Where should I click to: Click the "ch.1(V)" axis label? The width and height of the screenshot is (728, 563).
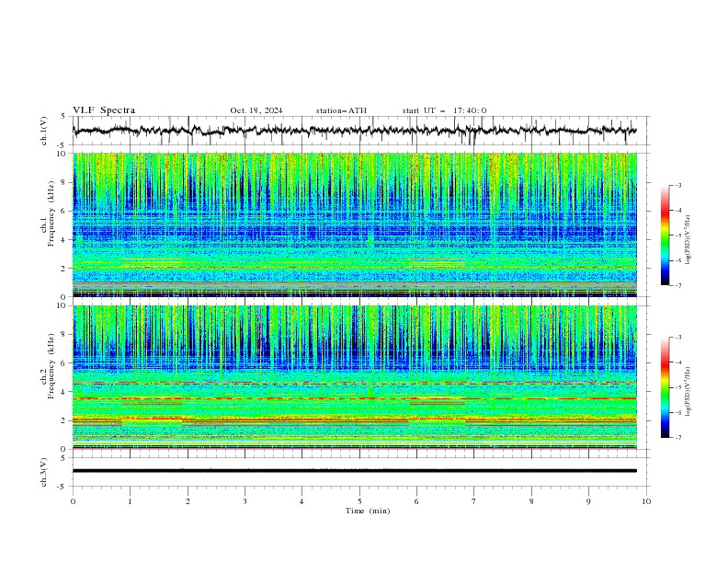click(x=44, y=131)
